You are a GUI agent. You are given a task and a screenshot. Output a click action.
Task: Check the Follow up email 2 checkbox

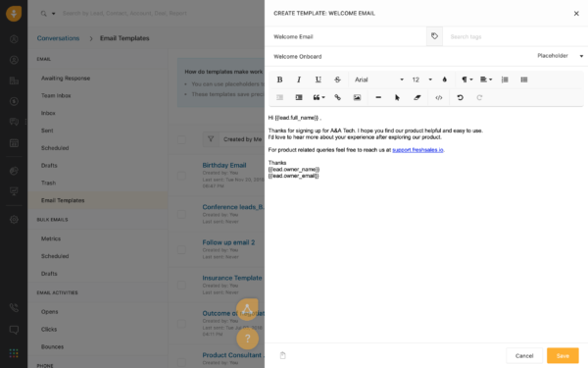pos(181,249)
